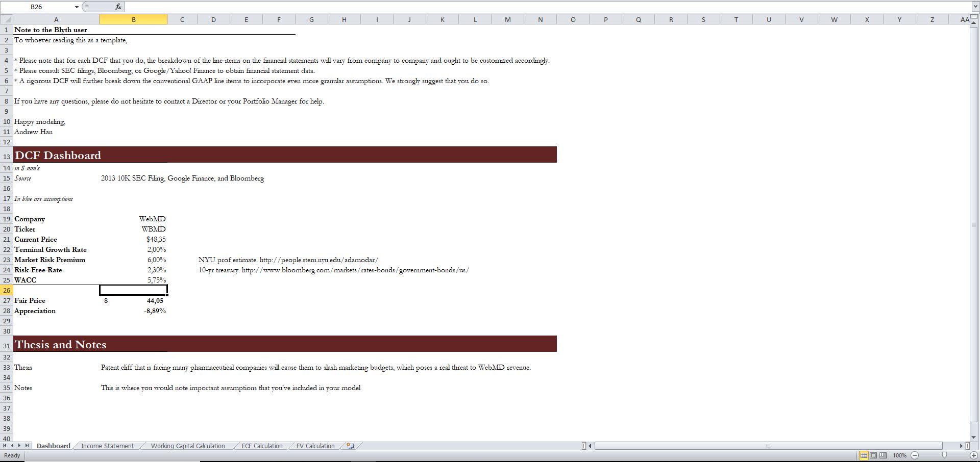Click the horizontal scrollbar thumb

tap(768, 446)
